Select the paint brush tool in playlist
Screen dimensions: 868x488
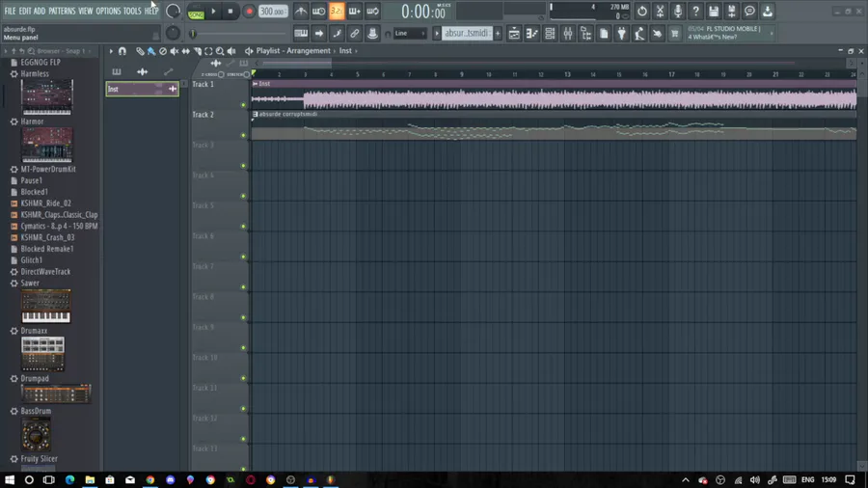(151, 51)
